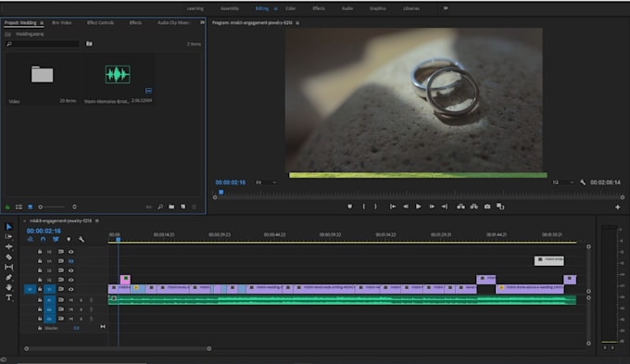Select the Pen tool
Viewport: 630px width, 364px height.
9,277
